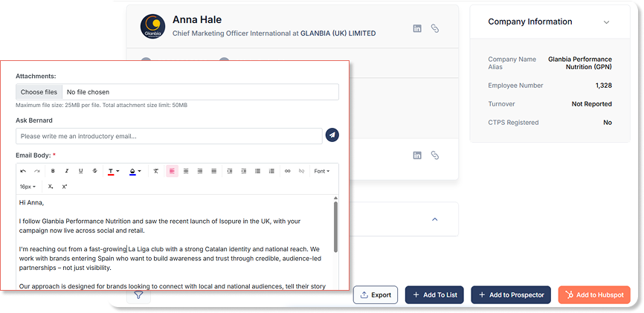Undo the last edit in email body

[23, 171]
